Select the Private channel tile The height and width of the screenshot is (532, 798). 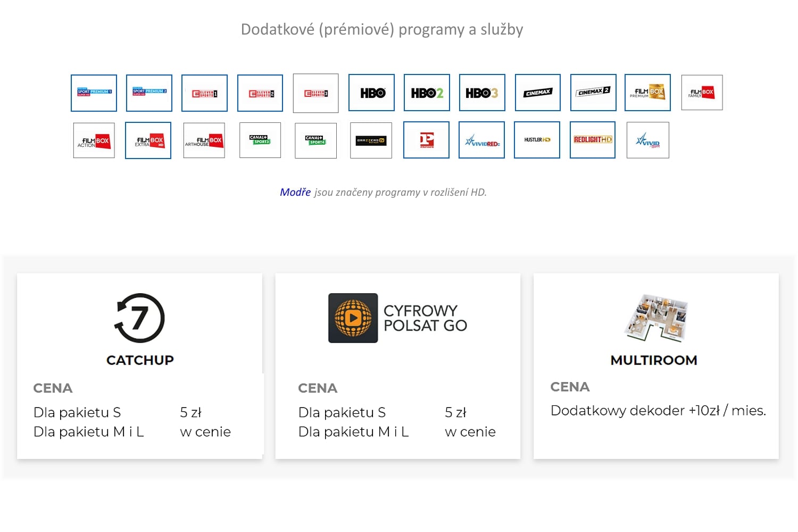pos(426,140)
